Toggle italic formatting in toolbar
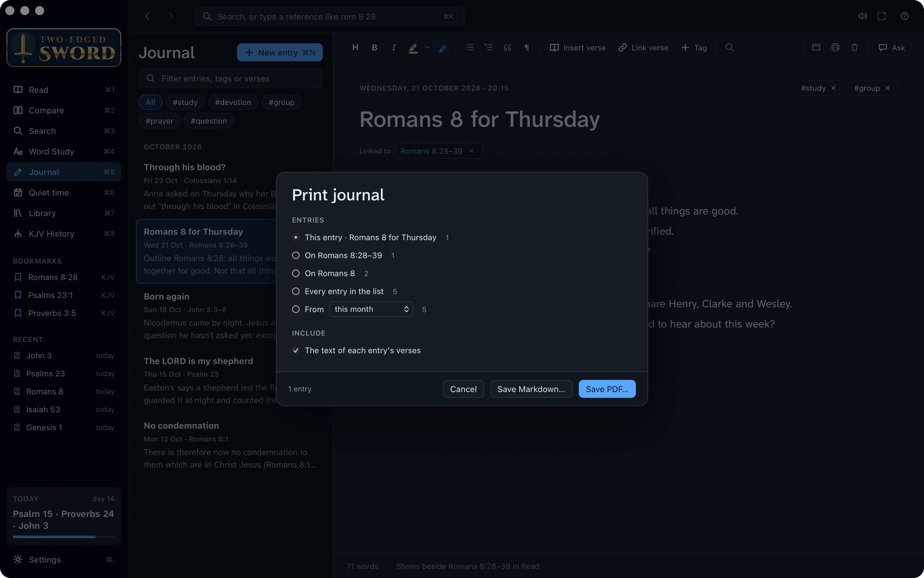The height and width of the screenshot is (578, 924). pos(394,48)
